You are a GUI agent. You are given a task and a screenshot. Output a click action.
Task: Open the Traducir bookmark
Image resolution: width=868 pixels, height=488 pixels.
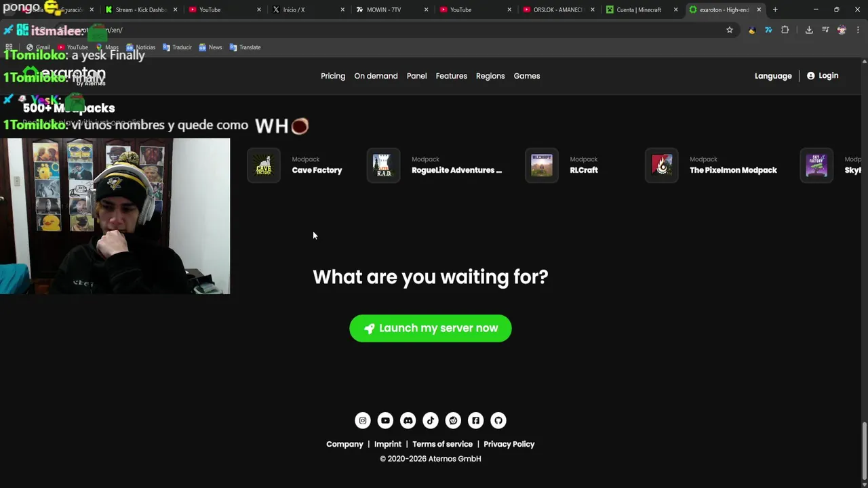tap(177, 47)
